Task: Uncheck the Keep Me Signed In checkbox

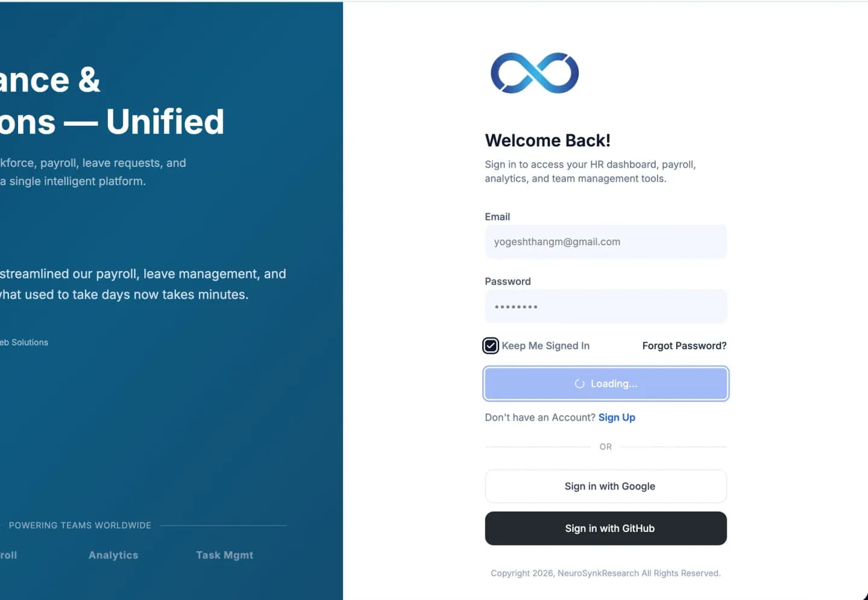Action: tap(491, 346)
